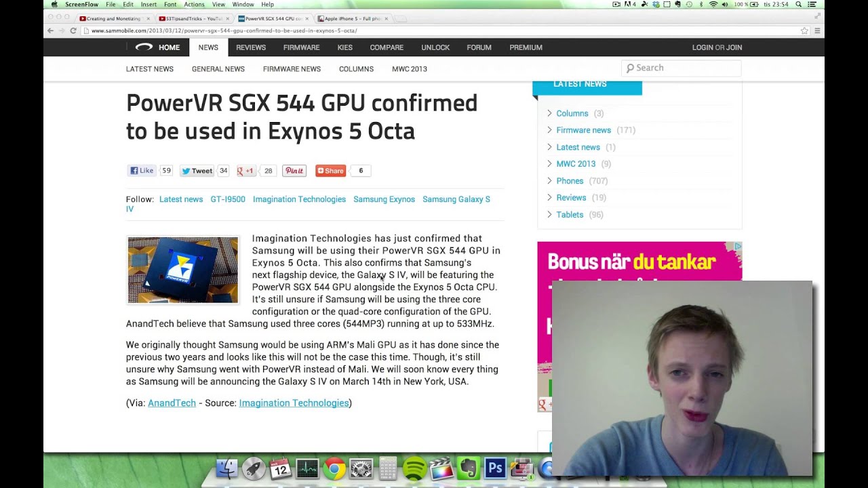Open Wi-Fi status in menu bar

(713, 4)
